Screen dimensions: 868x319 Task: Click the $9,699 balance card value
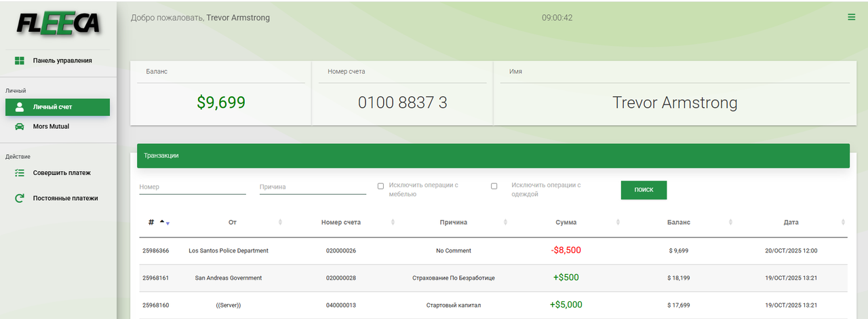221,102
